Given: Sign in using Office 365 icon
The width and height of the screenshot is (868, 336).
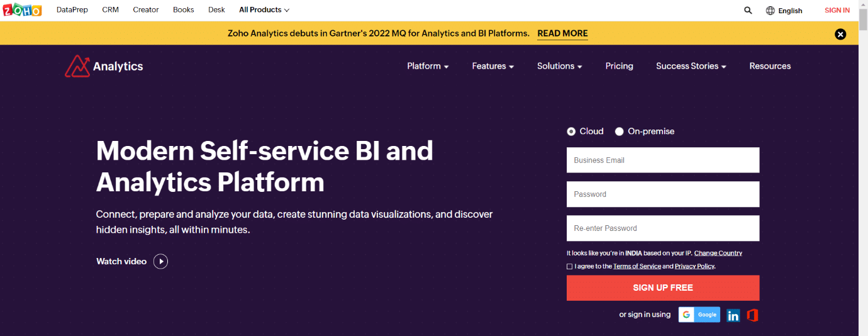Looking at the screenshot, I should point(752,315).
